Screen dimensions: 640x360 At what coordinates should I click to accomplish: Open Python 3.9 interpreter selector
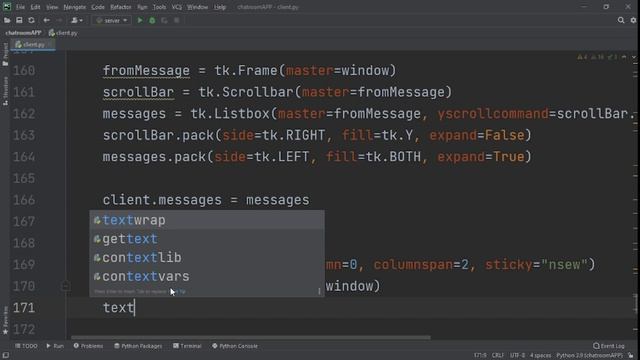(589, 356)
